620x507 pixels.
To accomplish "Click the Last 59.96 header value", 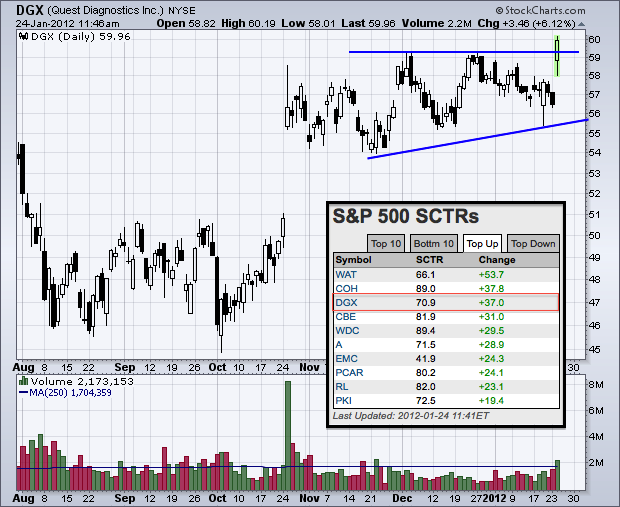I will (x=369, y=24).
